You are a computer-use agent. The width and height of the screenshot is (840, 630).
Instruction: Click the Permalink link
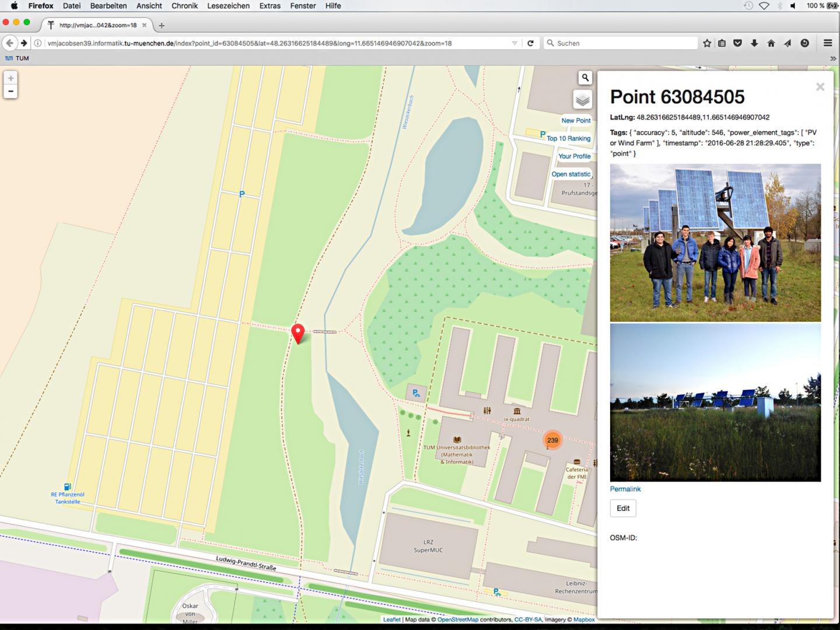625,489
